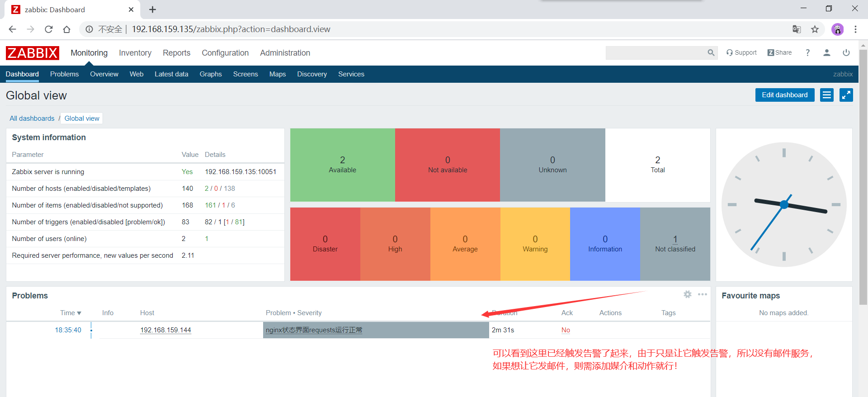Click the High severity tile

pyautogui.click(x=395, y=244)
